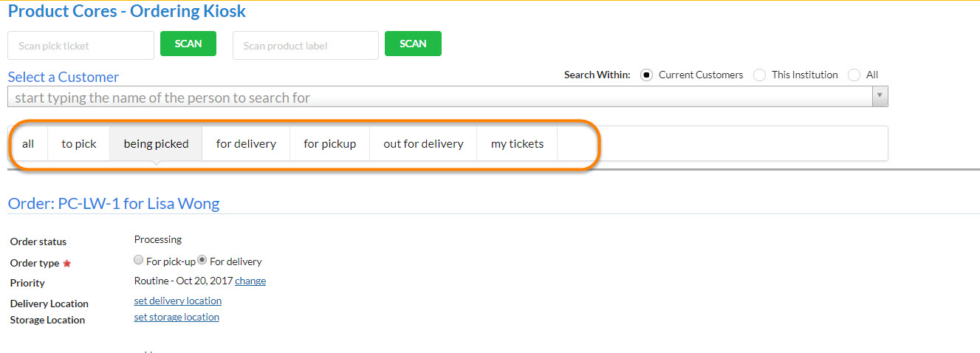Select the Current Customers radio button
The width and height of the screenshot is (980, 353).
click(647, 75)
